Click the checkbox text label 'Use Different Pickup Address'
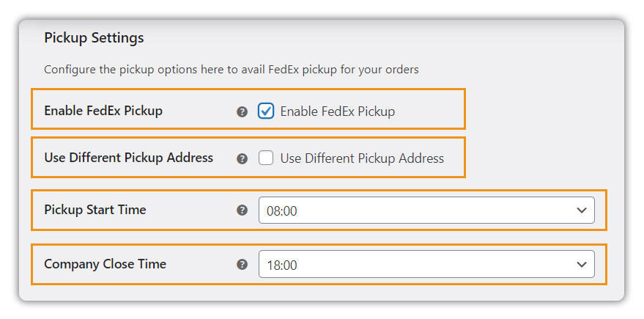 [x=362, y=158]
